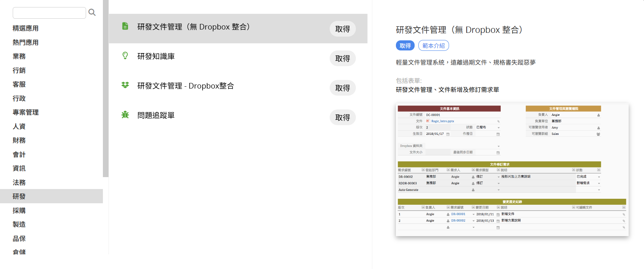Click the Dropbox icon in template list
Viewport: 644px width, 269px height.
click(125, 85)
